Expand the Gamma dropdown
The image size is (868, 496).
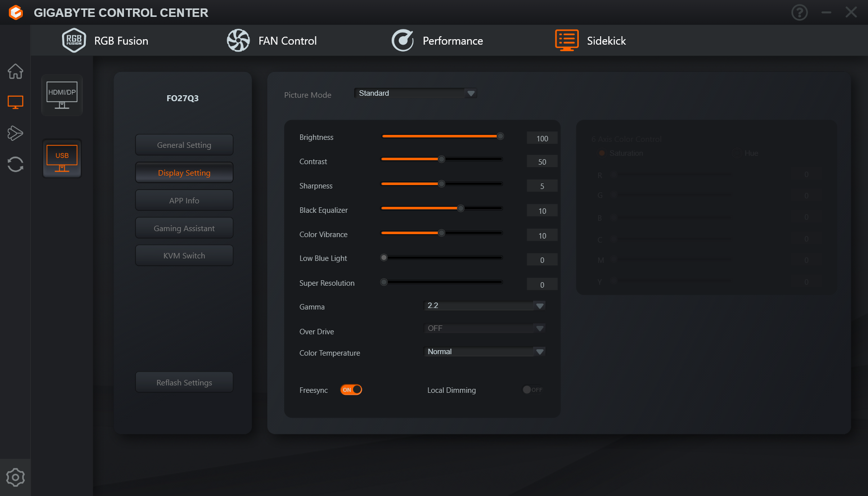(x=485, y=306)
